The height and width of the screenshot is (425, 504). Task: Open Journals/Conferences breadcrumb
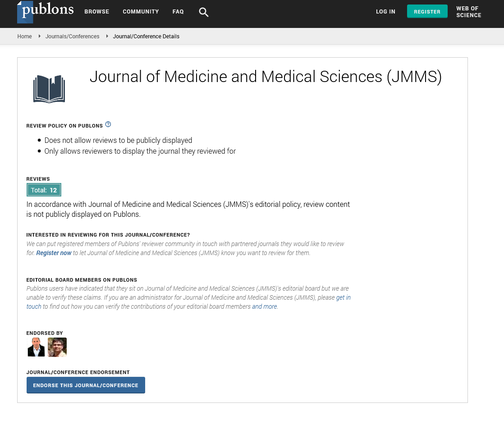pos(72,37)
